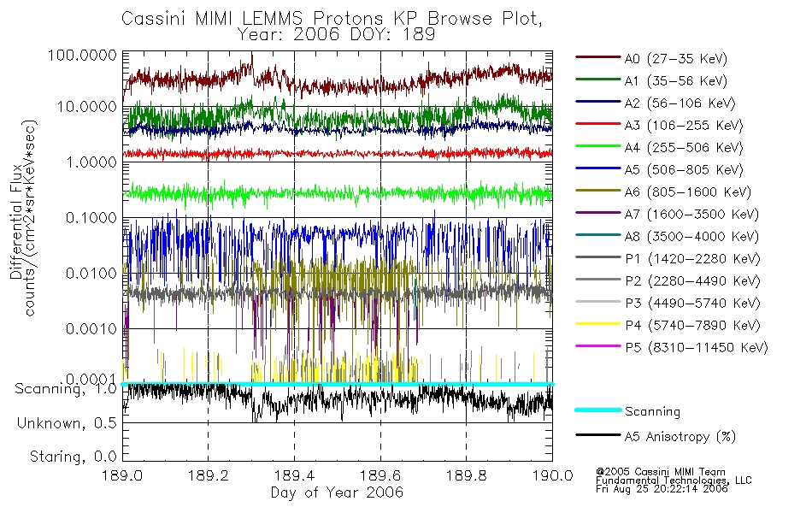
Task: Click the Scanning legend text
Action: [652, 412]
